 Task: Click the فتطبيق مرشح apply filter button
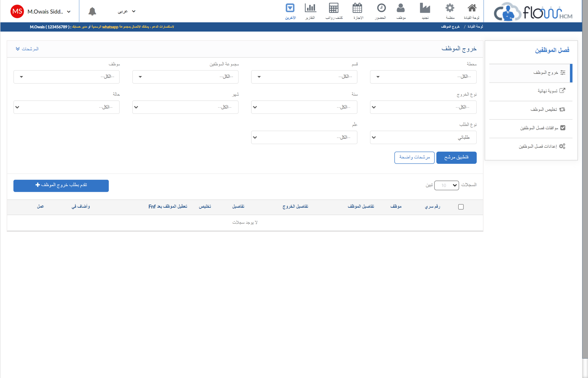coord(456,158)
